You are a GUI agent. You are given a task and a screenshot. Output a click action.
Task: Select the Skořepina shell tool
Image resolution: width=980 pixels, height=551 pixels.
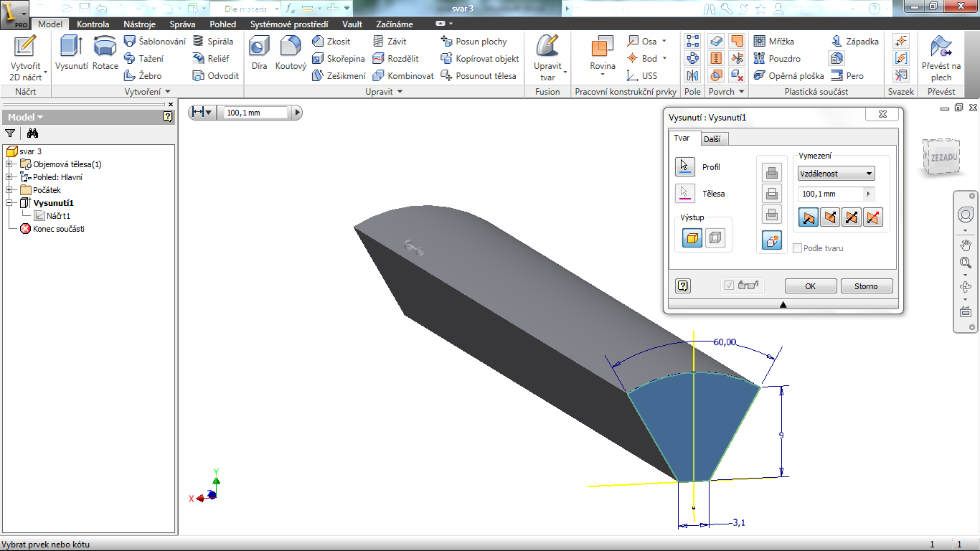pos(339,59)
